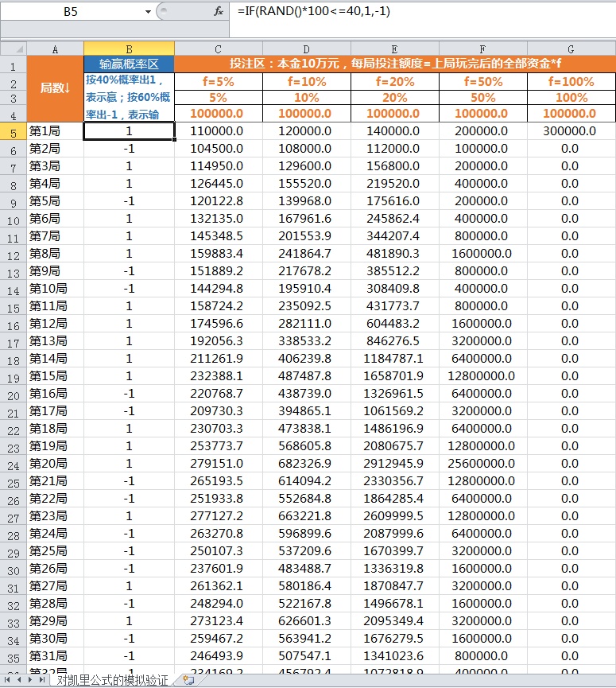Click the formula bar resize handle circle
Viewport: 616px width, 688px height.
(163, 11)
